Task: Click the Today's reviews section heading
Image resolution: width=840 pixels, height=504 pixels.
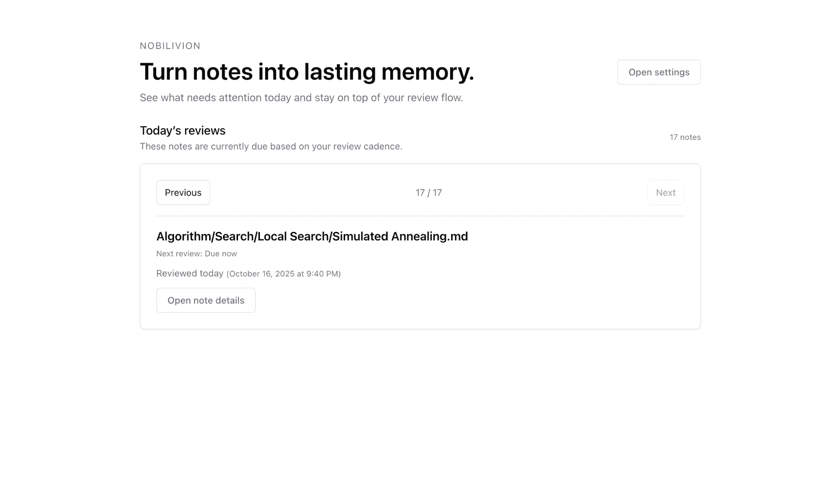Action: click(x=182, y=130)
